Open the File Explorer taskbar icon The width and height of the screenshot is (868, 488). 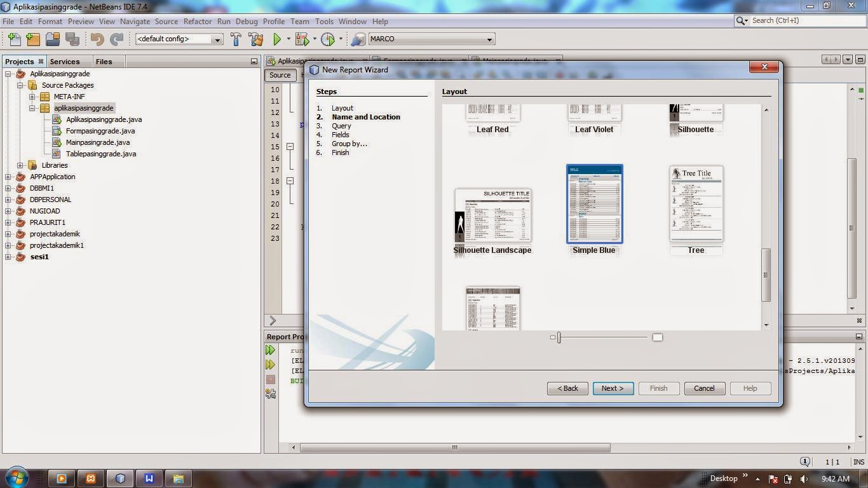coord(179,478)
